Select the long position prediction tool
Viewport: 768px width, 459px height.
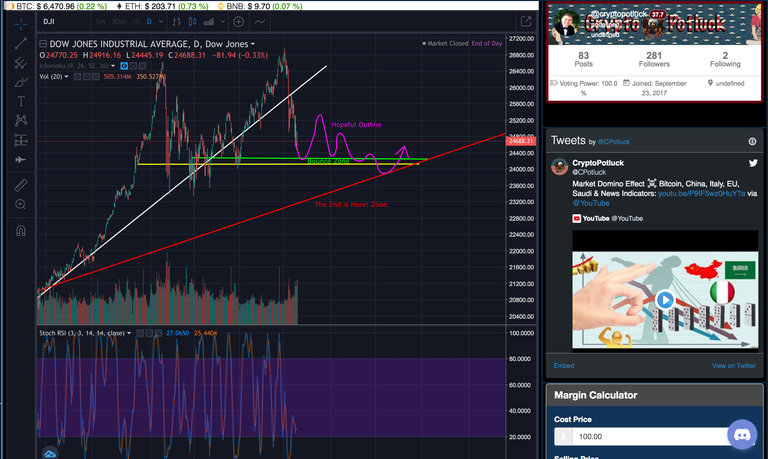[x=21, y=140]
